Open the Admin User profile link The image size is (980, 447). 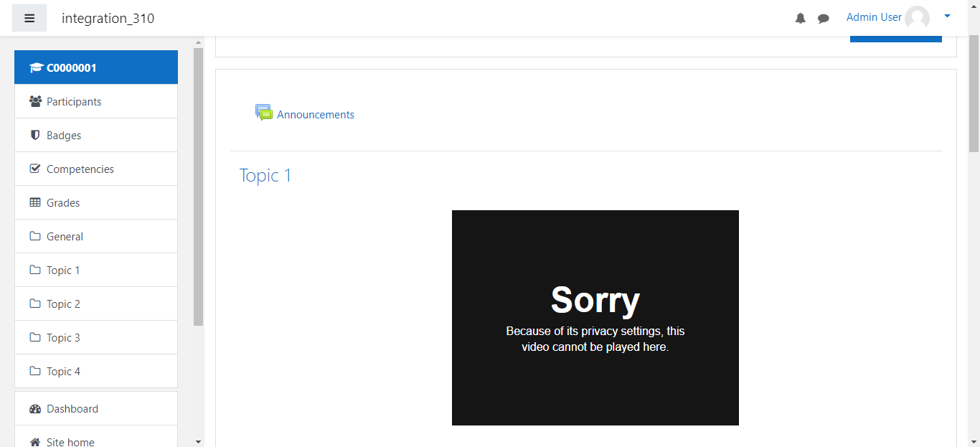[x=874, y=17]
